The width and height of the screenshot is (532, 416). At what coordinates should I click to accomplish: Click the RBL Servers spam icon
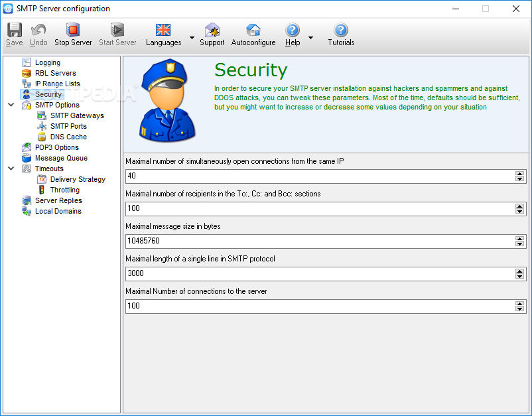click(x=27, y=73)
